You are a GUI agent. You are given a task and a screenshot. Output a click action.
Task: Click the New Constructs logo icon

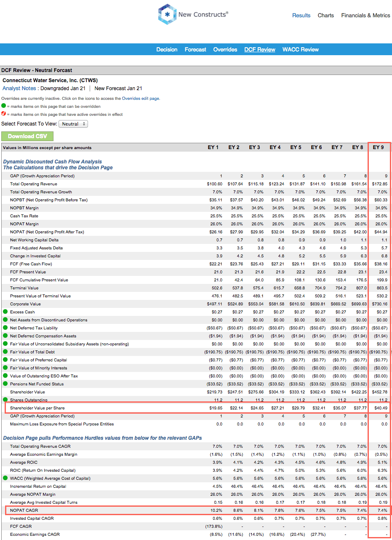pyautogui.click(x=167, y=14)
